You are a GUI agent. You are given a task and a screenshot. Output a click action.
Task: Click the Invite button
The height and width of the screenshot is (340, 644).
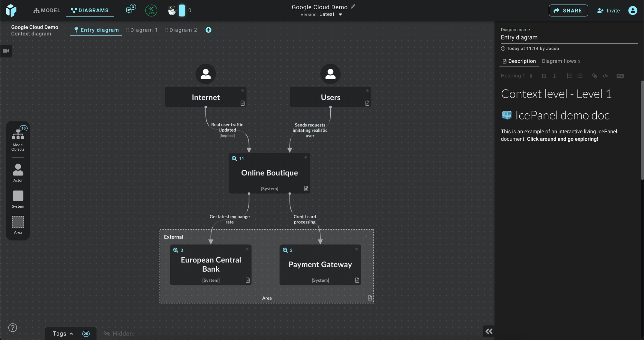tap(609, 10)
